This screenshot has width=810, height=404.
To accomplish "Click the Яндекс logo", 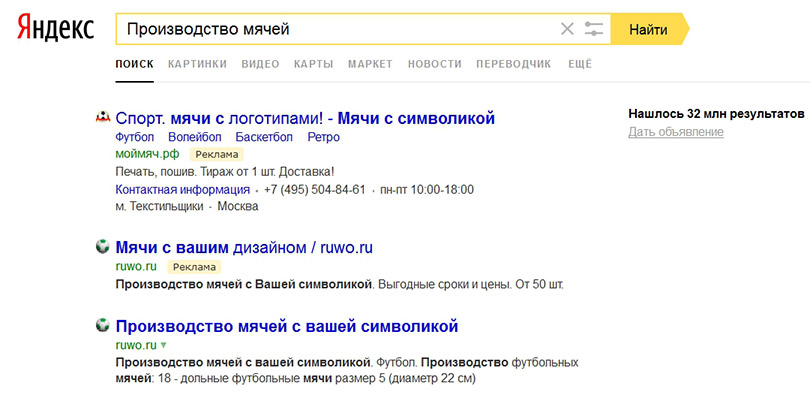I will pos(55,29).
